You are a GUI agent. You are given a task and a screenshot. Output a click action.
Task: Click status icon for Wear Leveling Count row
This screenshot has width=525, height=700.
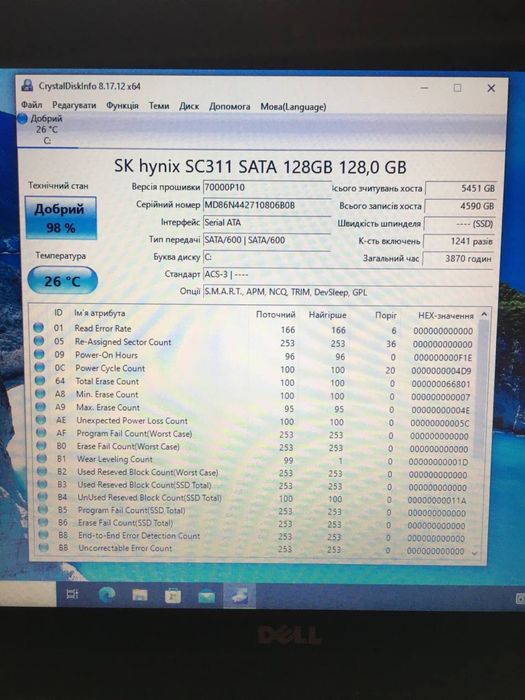(42, 458)
